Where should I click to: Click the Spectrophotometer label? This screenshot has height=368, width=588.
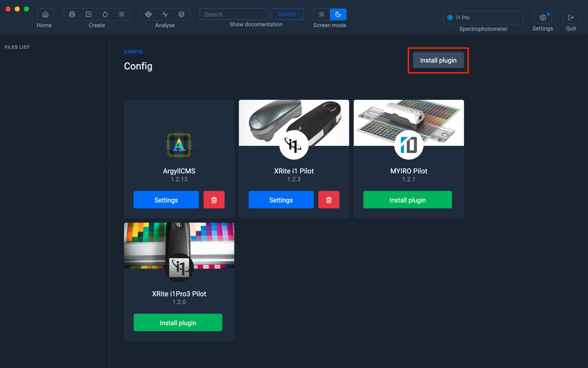point(483,29)
